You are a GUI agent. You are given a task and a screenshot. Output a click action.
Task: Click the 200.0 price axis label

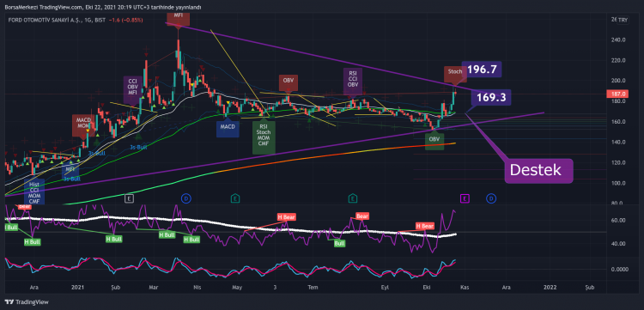pos(617,81)
